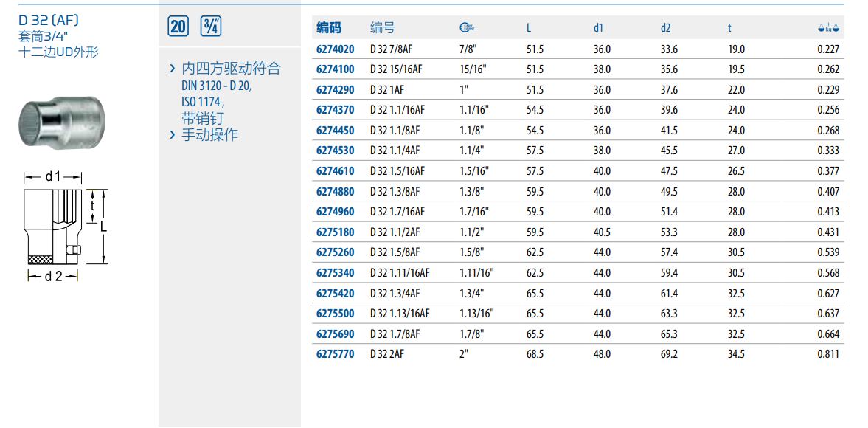Select product code 6274020
The height and width of the screenshot is (428, 868).
[335, 49]
